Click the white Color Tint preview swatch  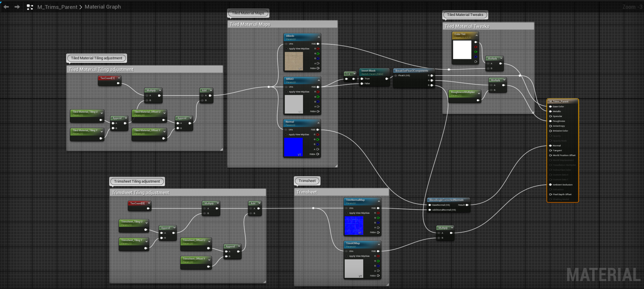[462, 50]
